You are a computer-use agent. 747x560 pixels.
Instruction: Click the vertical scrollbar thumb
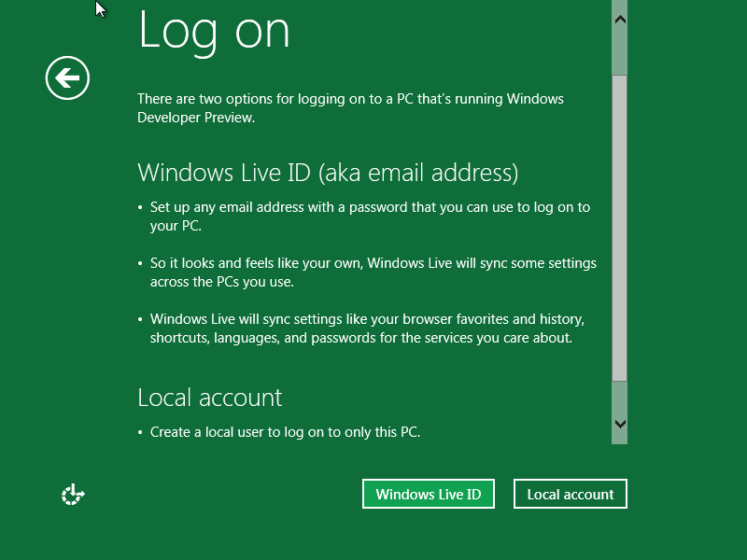tap(620, 228)
